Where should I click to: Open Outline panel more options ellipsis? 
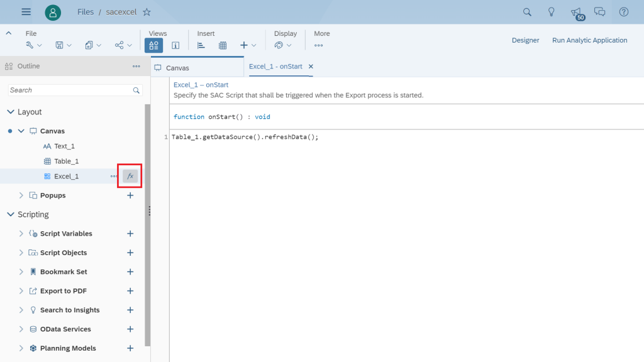click(136, 66)
